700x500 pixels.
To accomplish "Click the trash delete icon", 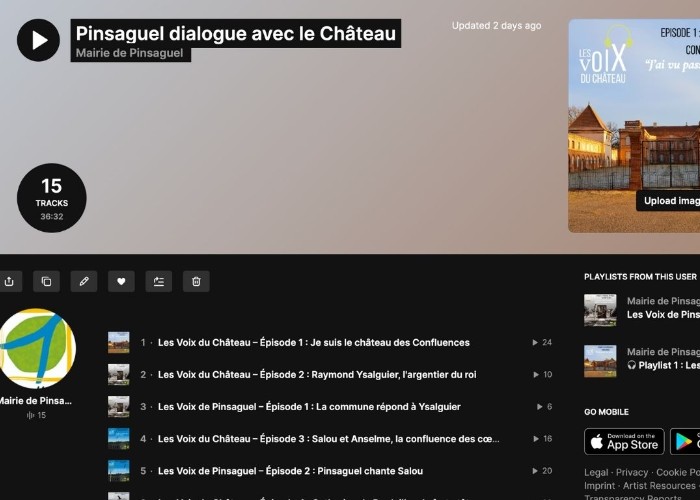I will (196, 281).
